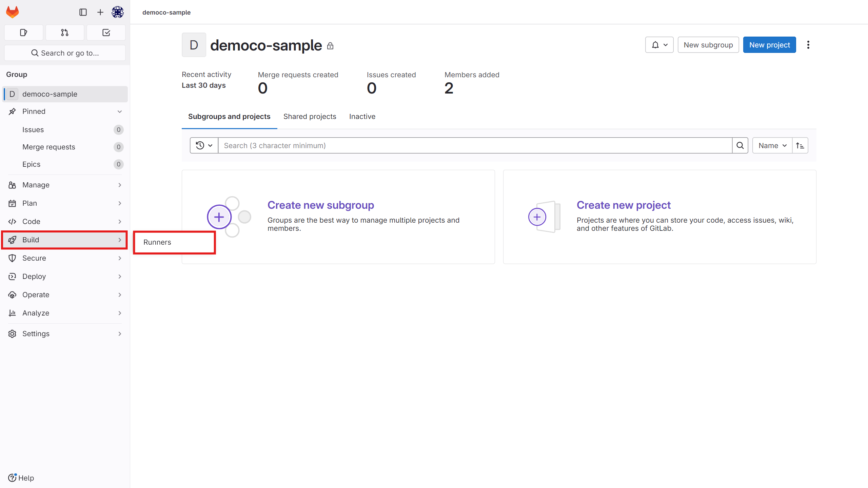Screen dimensions: 868x488
Task: Click Create new subgroup link
Action: 321,205
